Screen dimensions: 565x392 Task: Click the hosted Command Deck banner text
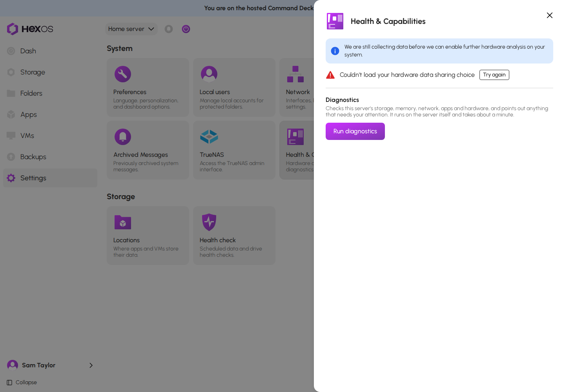pos(259,8)
